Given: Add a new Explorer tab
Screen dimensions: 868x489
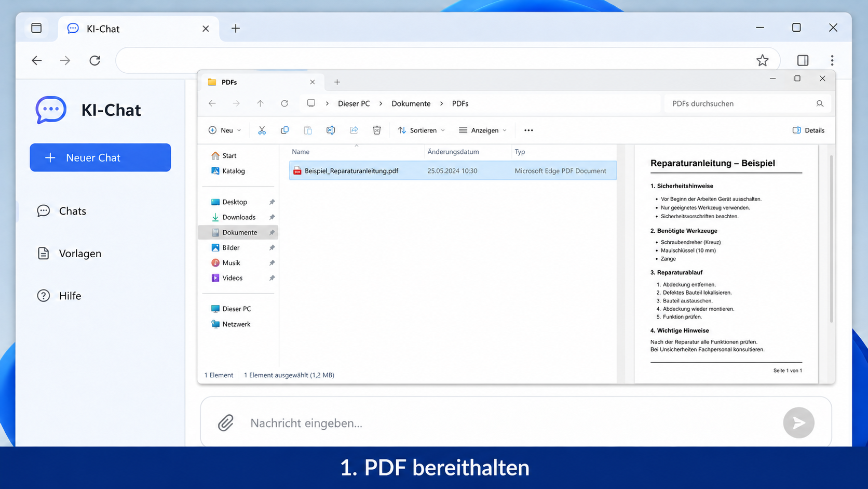Looking at the screenshot, I should [x=337, y=82].
